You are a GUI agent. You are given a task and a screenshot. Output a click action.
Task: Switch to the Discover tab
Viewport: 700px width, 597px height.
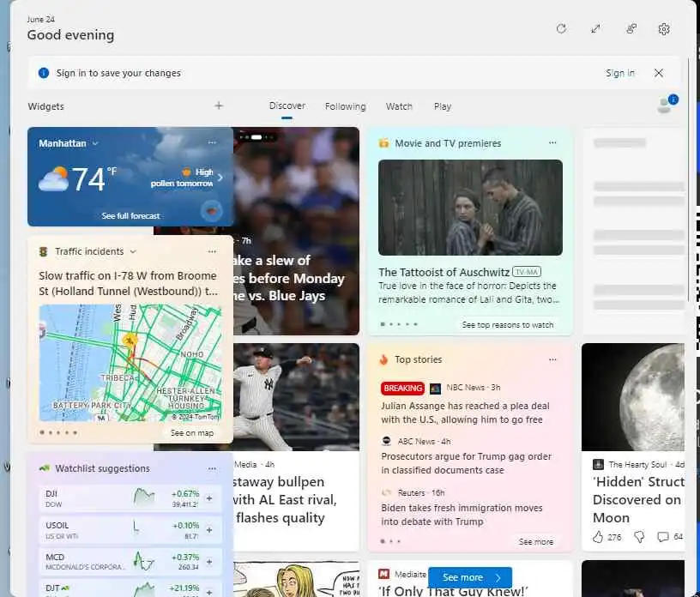[287, 106]
